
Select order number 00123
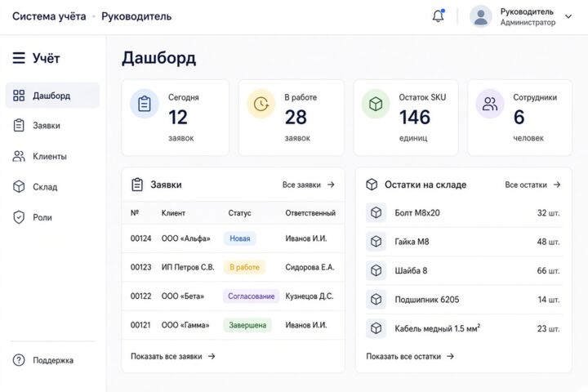click(x=140, y=268)
